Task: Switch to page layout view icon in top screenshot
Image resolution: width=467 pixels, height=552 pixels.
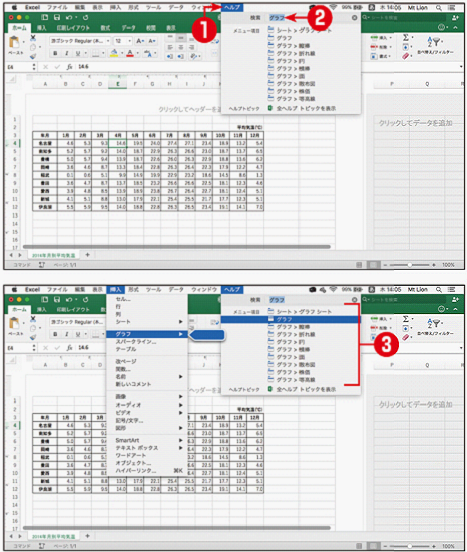Action: [373, 265]
